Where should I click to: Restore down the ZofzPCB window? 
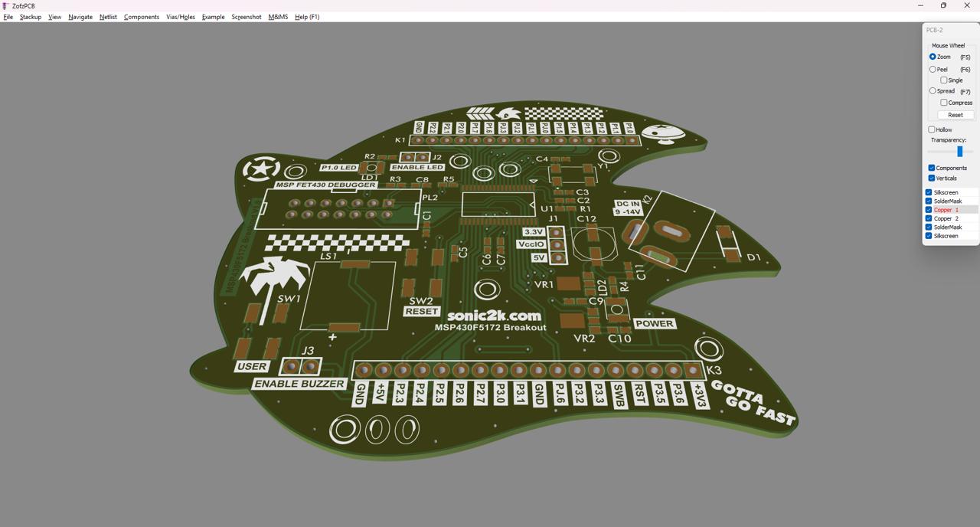[943, 5]
